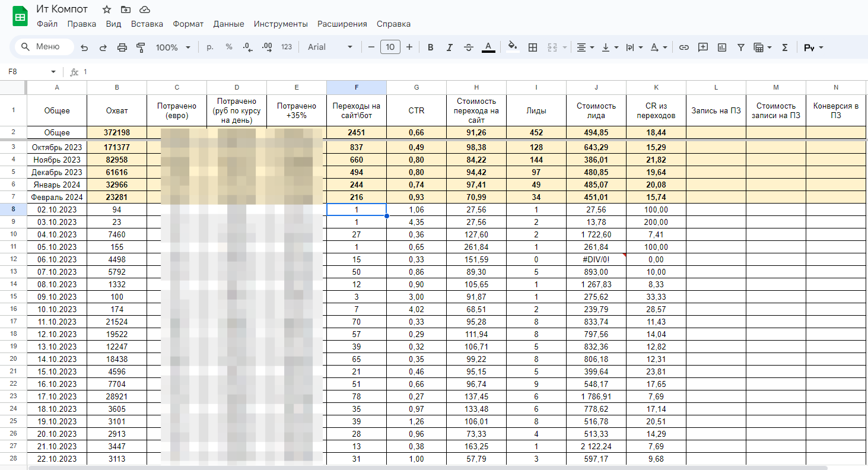Screen dimensions: 868x470
Task: Increase decimal places
Action: [x=267, y=47]
